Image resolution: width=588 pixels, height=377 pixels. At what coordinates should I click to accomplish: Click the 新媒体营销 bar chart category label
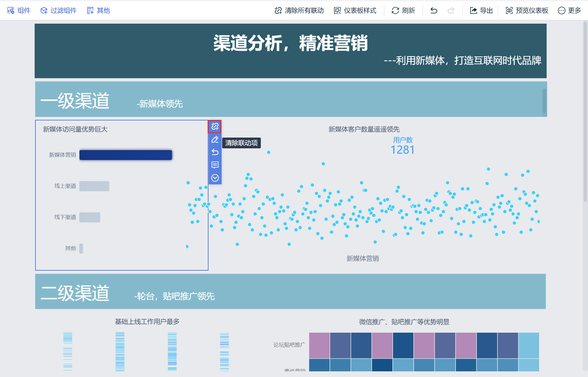coord(63,155)
